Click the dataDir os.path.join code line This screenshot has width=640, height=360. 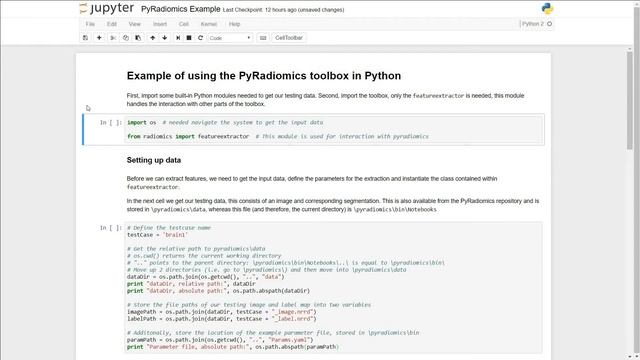206,277
